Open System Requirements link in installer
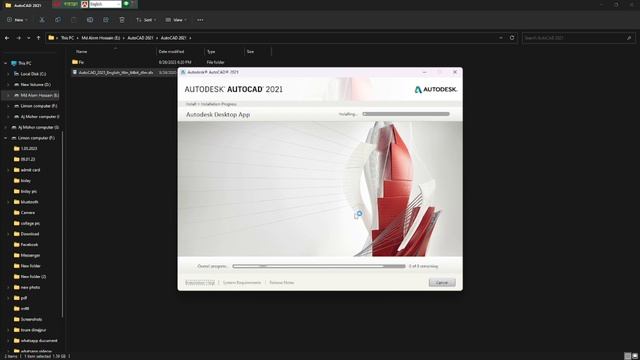 [242, 282]
